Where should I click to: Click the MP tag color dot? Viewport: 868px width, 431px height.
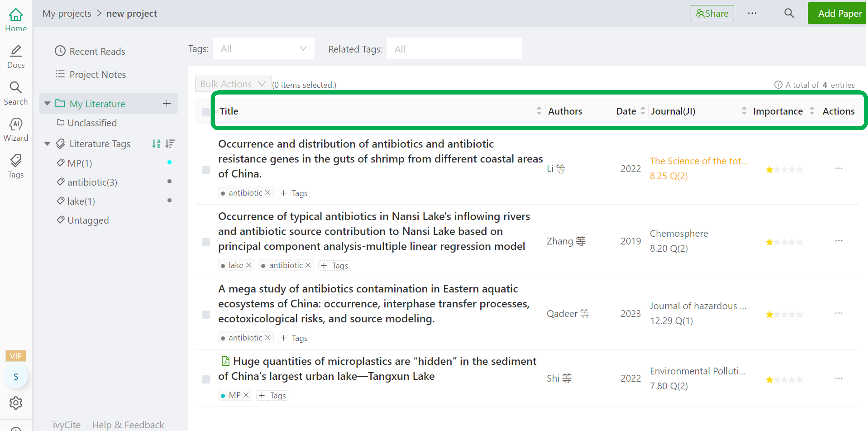coord(169,163)
